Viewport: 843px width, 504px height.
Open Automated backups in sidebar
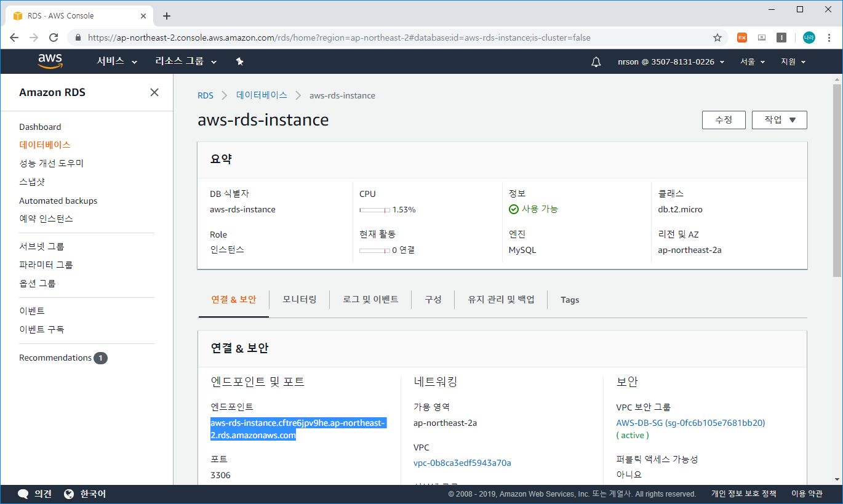click(58, 201)
